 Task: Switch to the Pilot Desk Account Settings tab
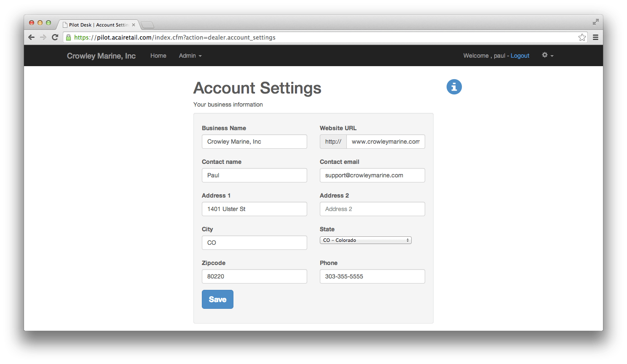98,24
